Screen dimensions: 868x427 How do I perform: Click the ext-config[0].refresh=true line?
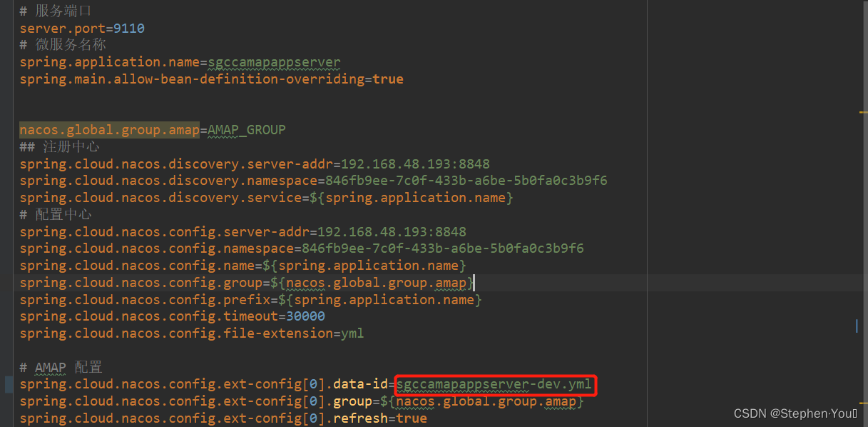click(x=223, y=418)
